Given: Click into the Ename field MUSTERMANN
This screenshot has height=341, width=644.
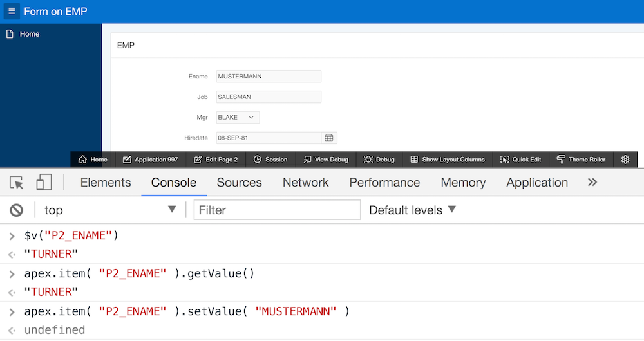Looking at the screenshot, I should tap(269, 77).
